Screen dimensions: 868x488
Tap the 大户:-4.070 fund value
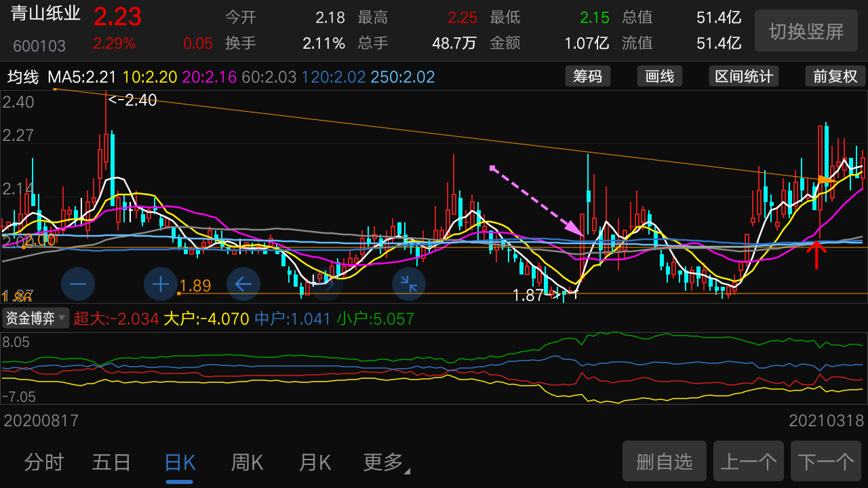coord(207,319)
